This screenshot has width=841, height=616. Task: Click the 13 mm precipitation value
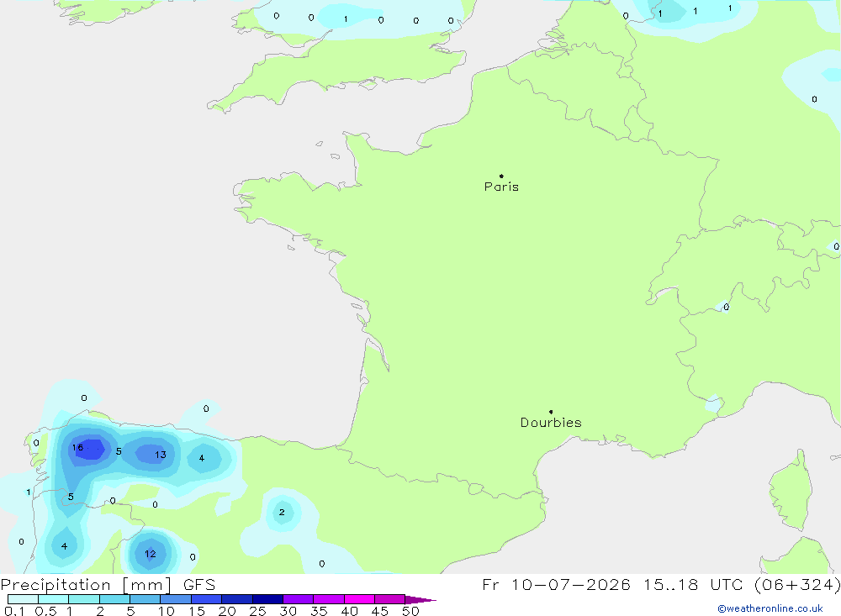161,455
